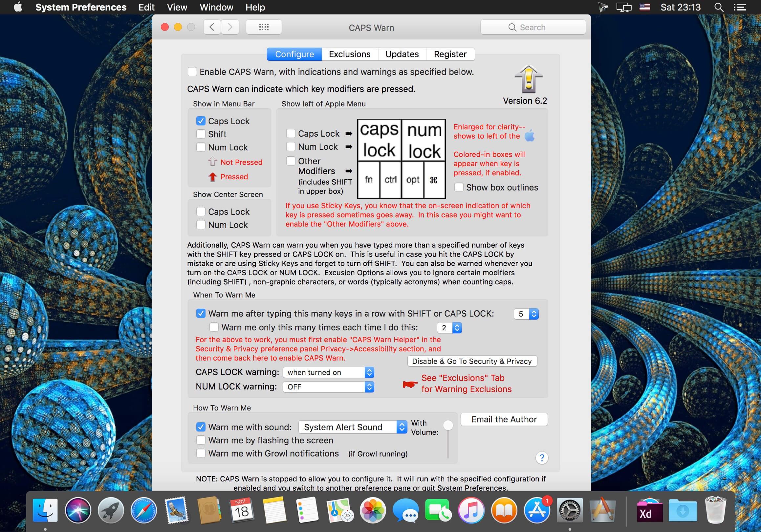Image resolution: width=761 pixels, height=532 pixels.
Task: Check Other Modifiers checkbox
Action: 291,161
